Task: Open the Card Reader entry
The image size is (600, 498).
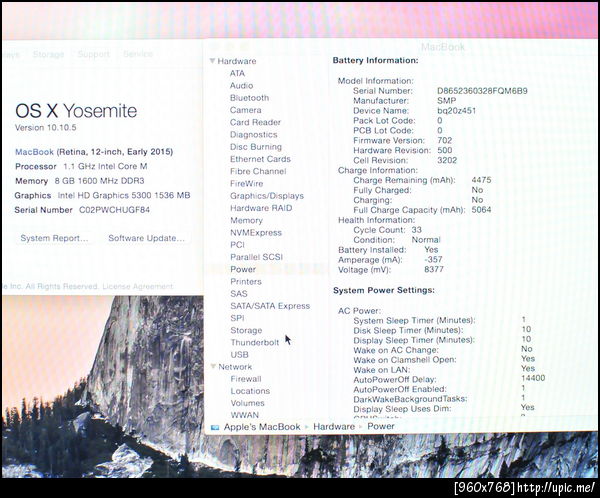Action: coord(255,122)
